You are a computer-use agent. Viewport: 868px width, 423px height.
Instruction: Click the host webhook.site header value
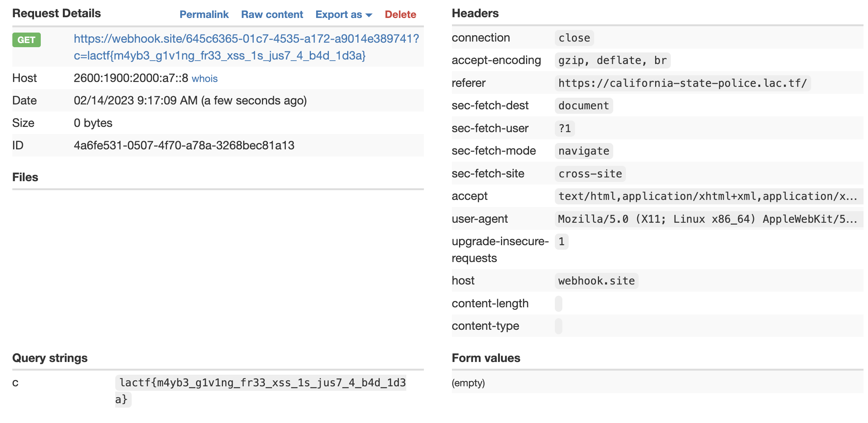(x=596, y=281)
